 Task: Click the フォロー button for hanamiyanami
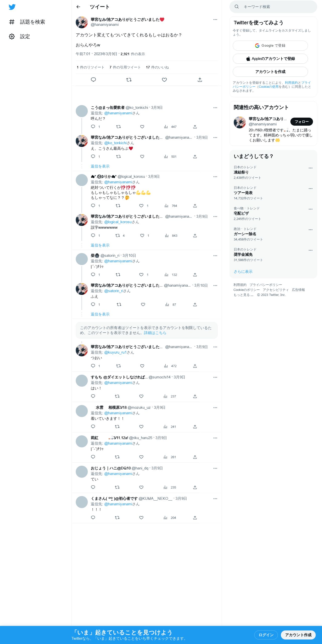[302, 122]
